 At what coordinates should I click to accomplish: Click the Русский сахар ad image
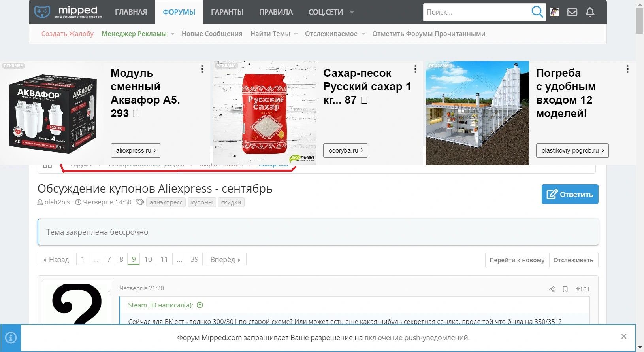[x=265, y=113]
